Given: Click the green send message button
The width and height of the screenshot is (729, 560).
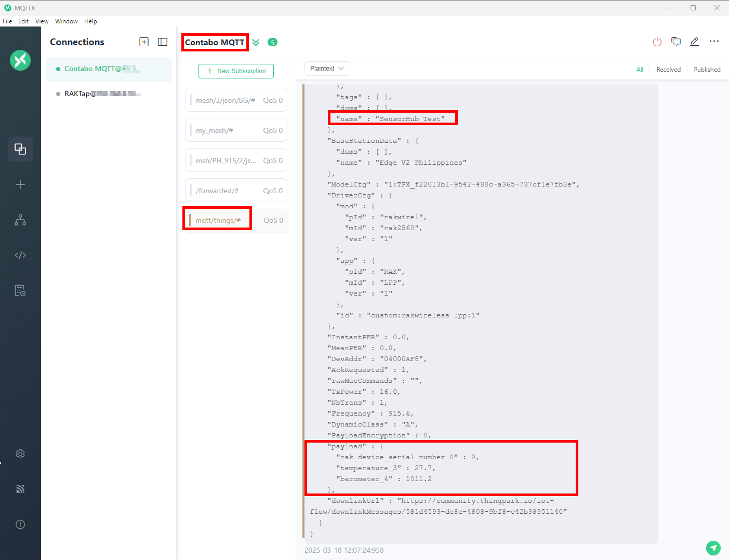Looking at the screenshot, I should click(713, 548).
